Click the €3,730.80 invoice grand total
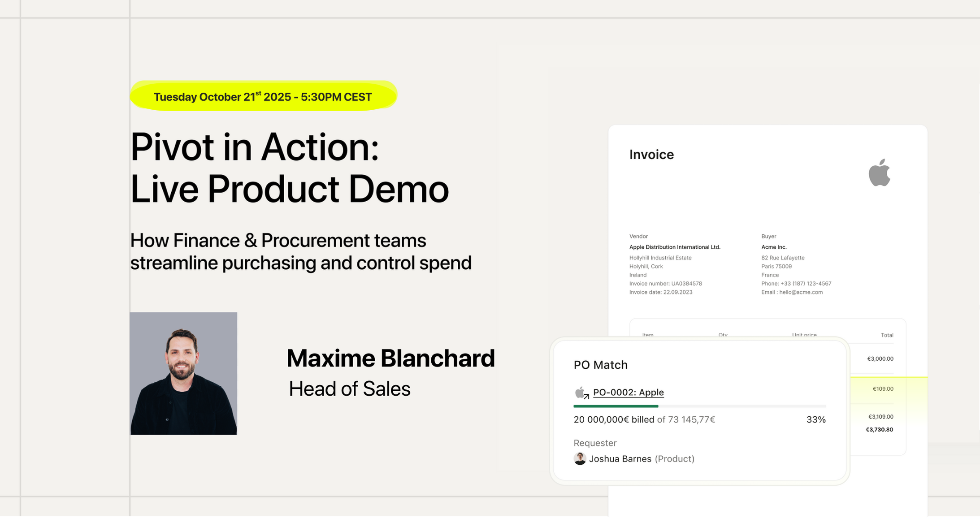Viewport: 980px width, 518px height. click(879, 429)
